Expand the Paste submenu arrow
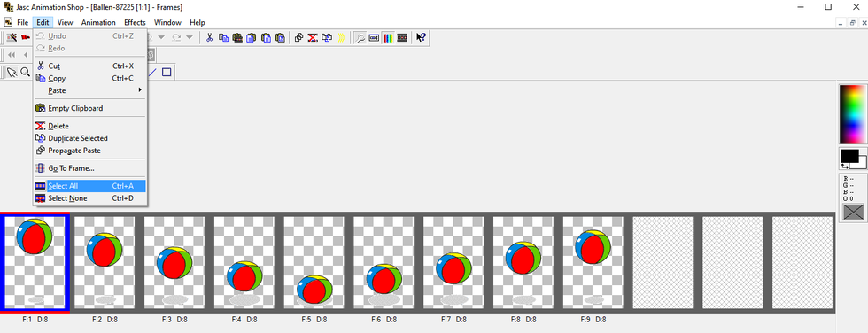The image size is (868, 333). click(x=140, y=90)
